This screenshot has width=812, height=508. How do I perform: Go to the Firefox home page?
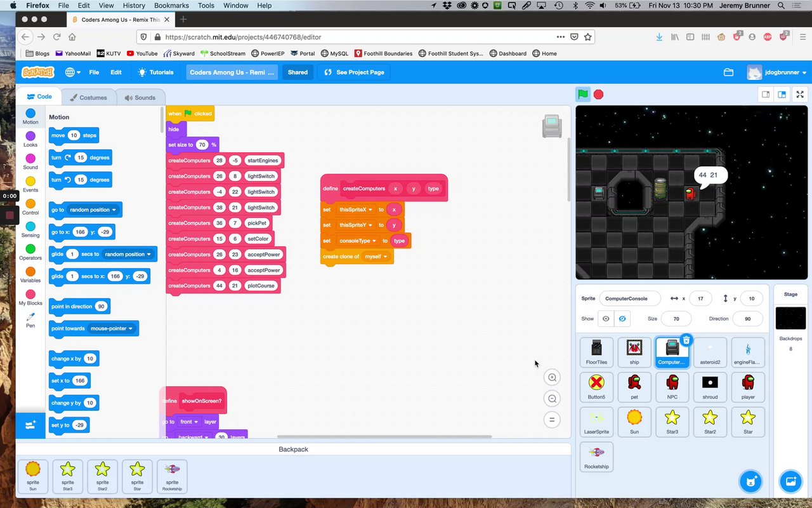coord(72,37)
